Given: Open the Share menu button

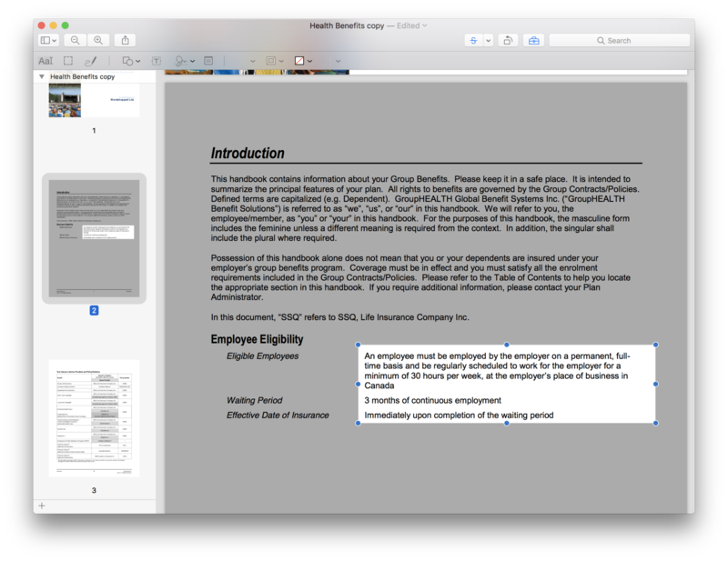Looking at the screenshot, I should 126,40.
